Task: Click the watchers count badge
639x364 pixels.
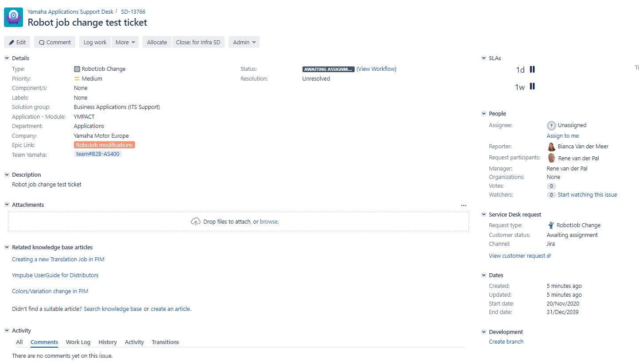Action: click(551, 195)
